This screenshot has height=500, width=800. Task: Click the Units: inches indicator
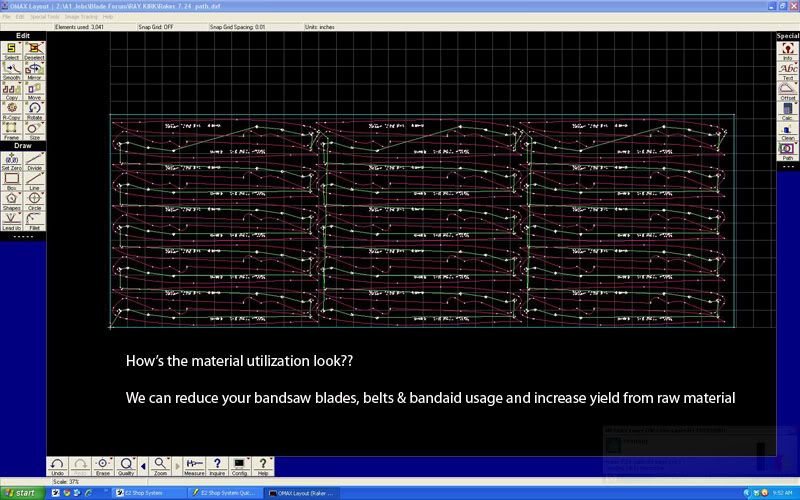pos(320,27)
